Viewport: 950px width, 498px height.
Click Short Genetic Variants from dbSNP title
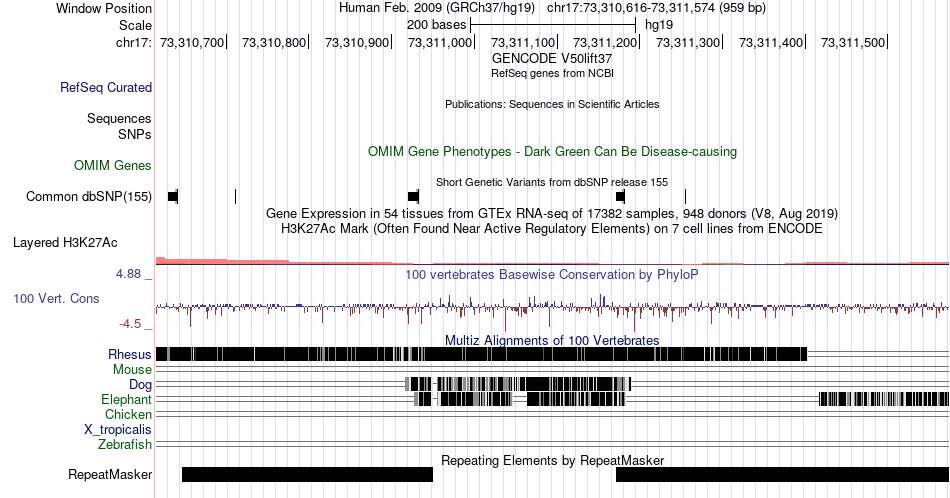[x=552, y=182]
